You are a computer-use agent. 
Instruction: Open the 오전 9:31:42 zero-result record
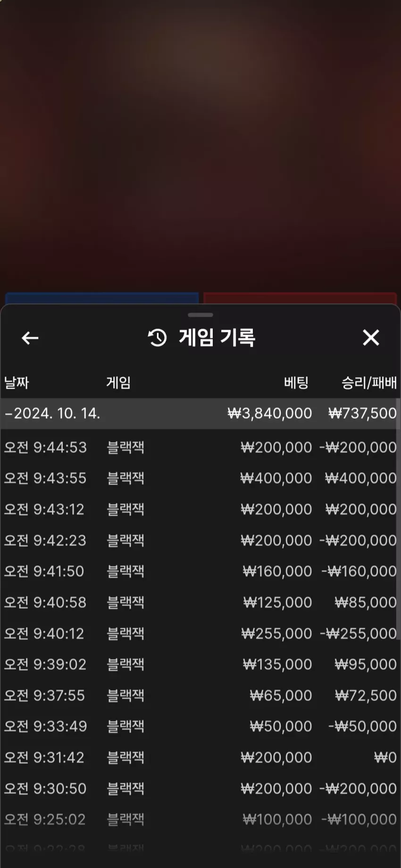coord(200,758)
